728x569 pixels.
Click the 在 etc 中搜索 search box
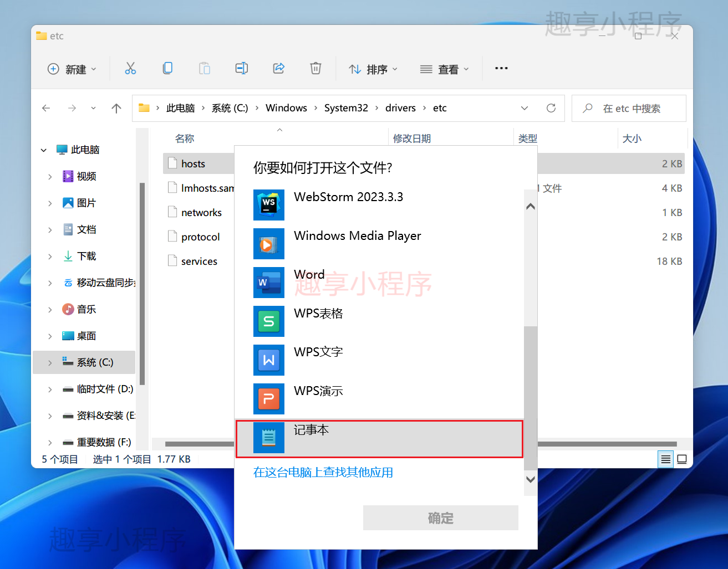(x=629, y=108)
